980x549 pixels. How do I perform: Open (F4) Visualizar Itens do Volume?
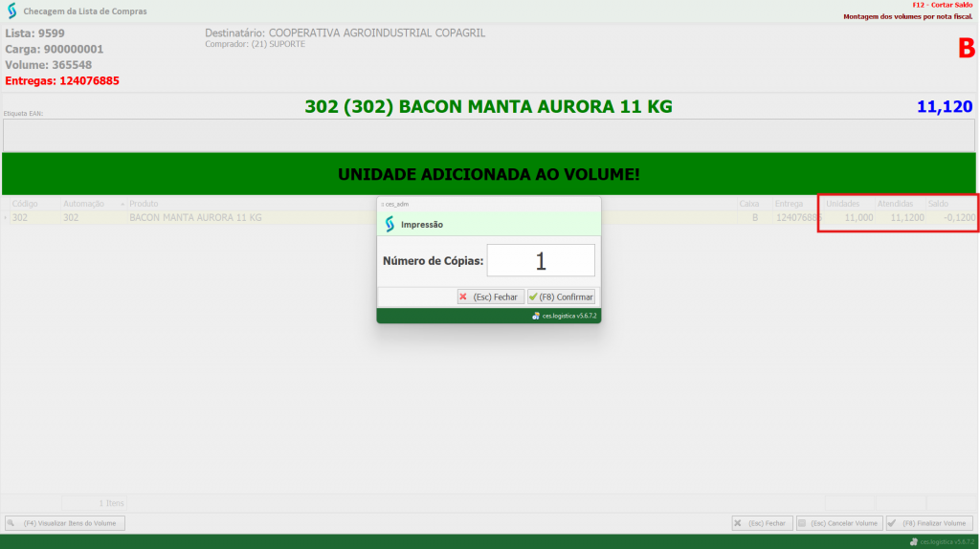(65, 523)
